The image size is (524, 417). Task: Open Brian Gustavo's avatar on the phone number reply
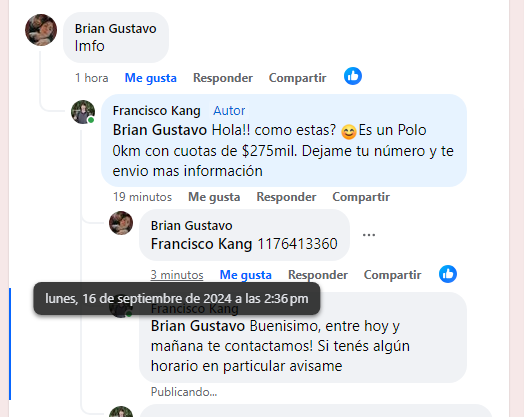click(x=121, y=223)
